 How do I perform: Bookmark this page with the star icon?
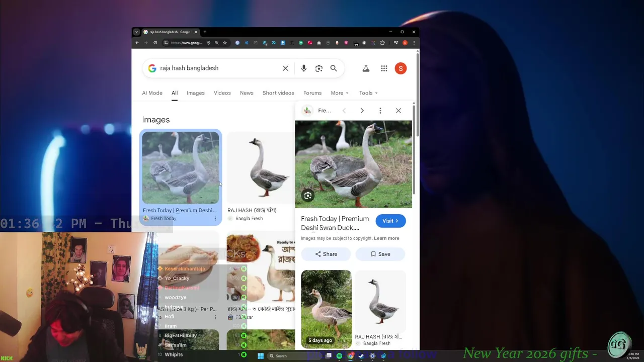click(225, 43)
